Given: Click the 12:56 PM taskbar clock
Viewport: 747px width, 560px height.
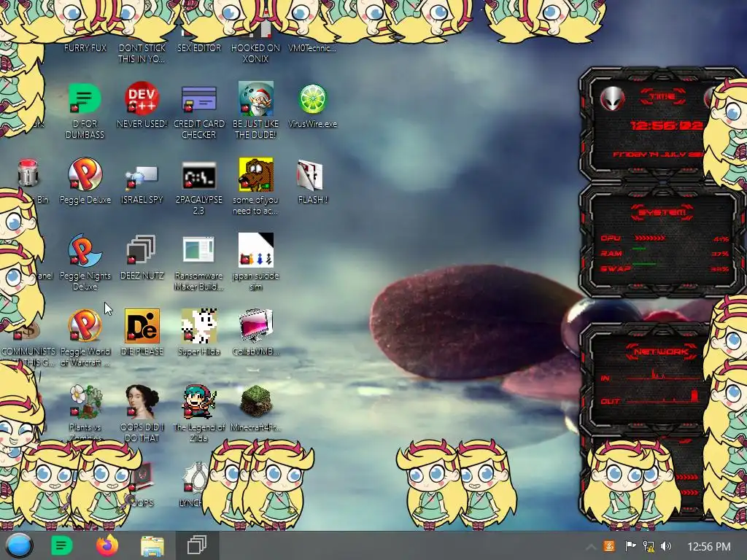Looking at the screenshot, I should pos(709,547).
